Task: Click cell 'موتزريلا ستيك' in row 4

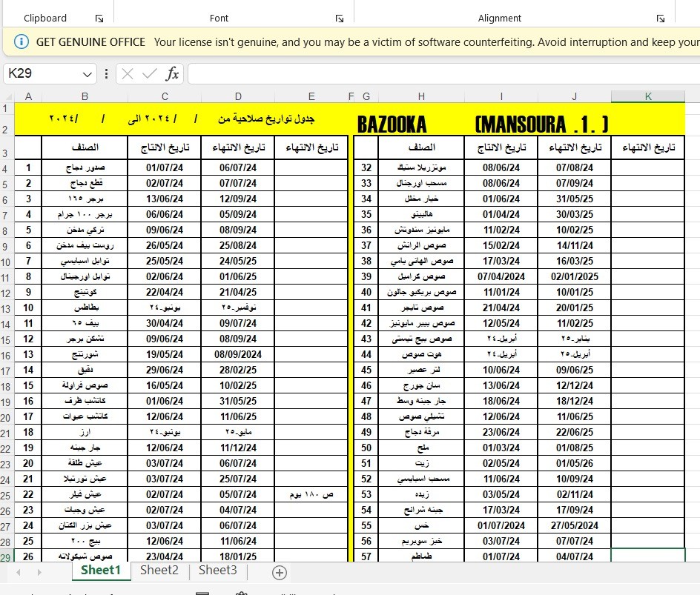Action: [x=421, y=167]
